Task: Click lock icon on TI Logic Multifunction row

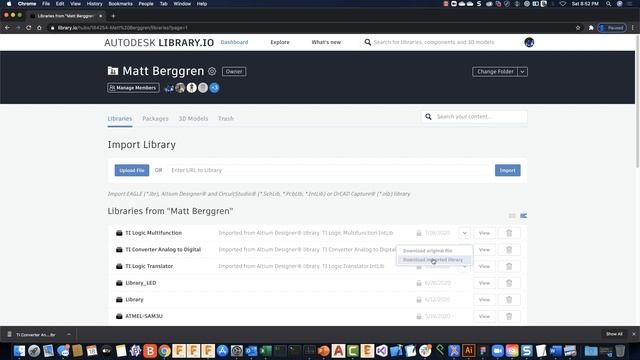Action: coord(419,233)
